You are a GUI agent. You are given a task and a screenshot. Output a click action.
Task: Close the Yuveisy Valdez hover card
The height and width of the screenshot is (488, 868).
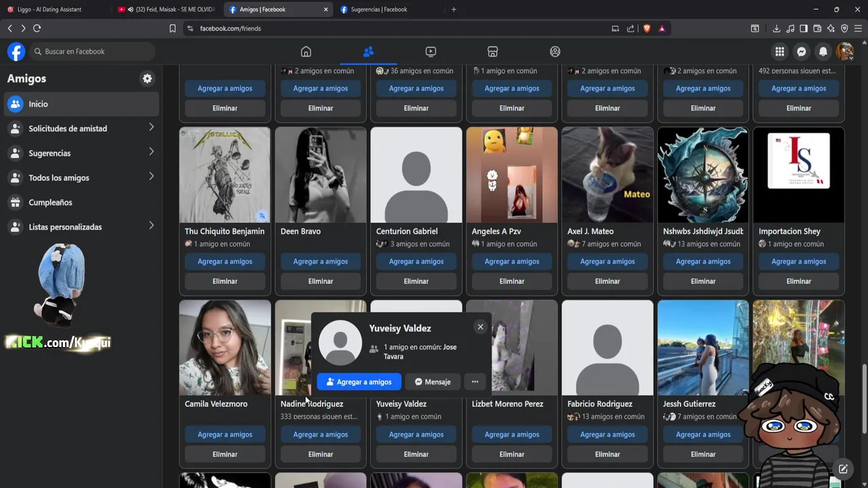coord(480,327)
